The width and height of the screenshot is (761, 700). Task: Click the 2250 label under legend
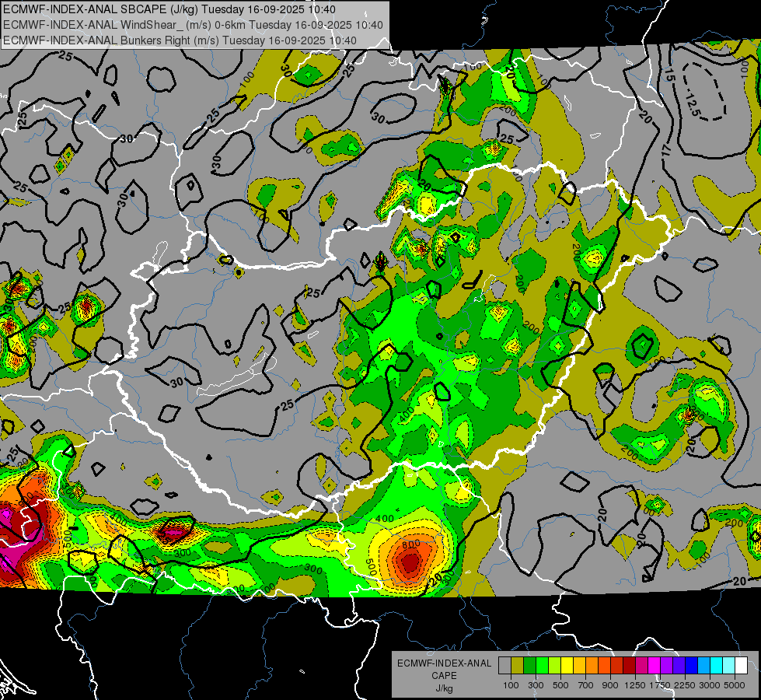click(x=685, y=685)
